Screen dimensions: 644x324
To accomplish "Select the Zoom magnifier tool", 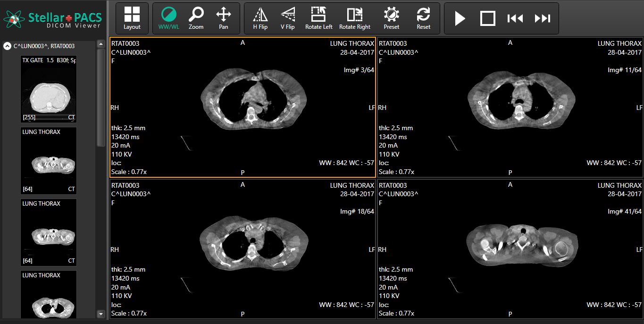I will [x=196, y=18].
